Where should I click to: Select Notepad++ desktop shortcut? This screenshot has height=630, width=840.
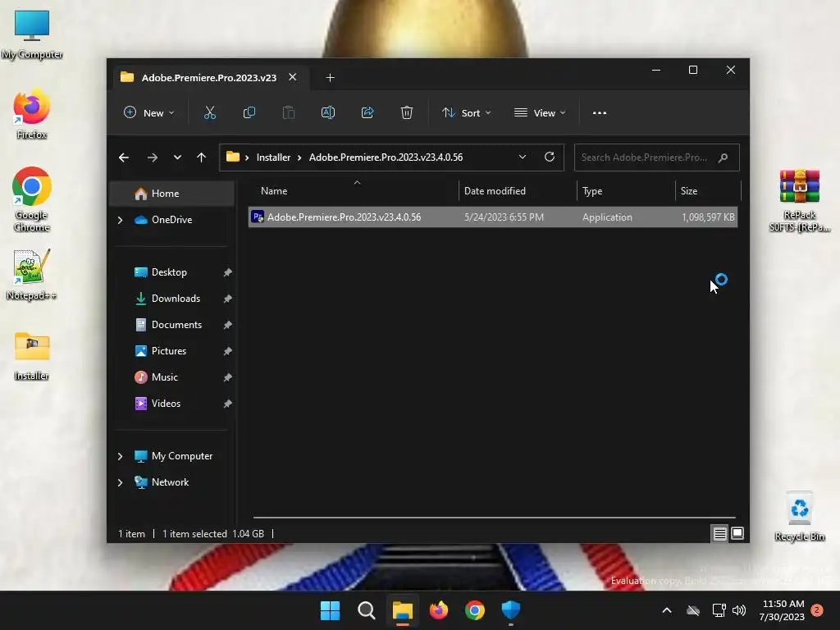[32, 274]
